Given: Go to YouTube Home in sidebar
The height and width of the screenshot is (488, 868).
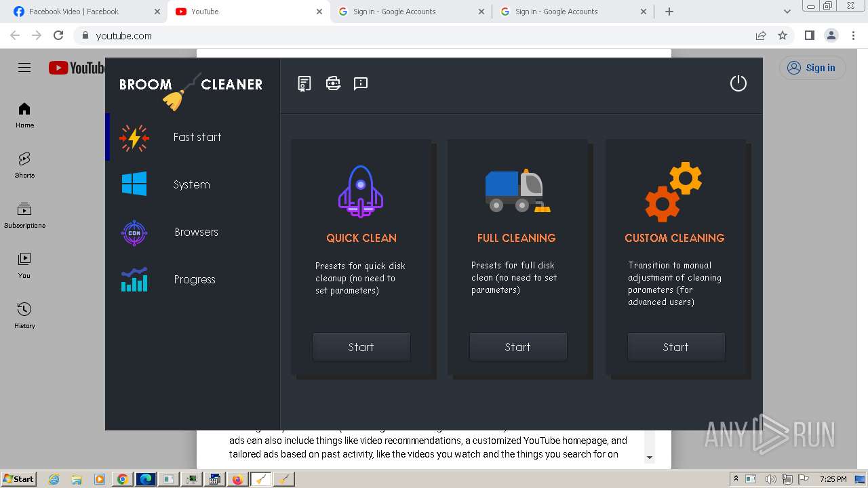Looking at the screenshot, I should click(x=24, y=115).
